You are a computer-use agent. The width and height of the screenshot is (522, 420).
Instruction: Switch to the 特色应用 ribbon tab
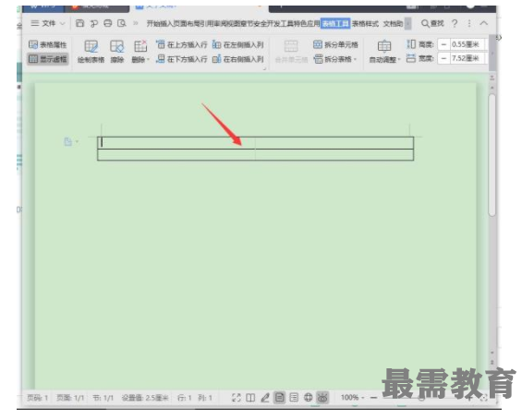coord(307,24)
